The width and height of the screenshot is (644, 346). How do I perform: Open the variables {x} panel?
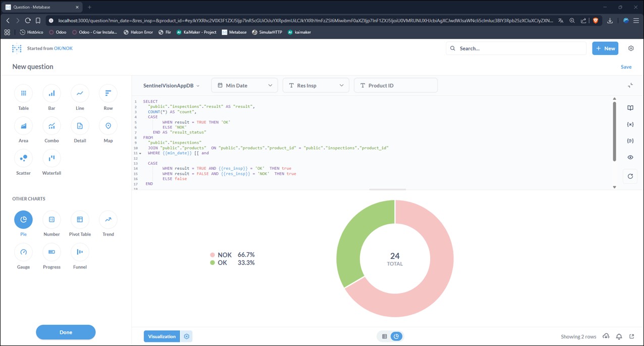[x=630, y=124]
